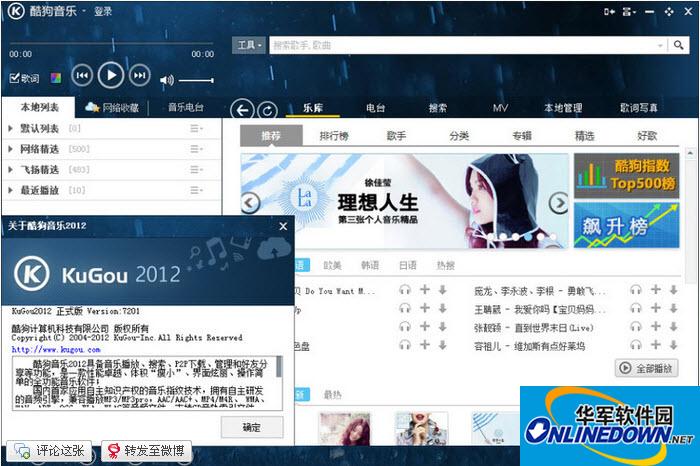Show the next banner slide
Viewport: 700px width, 466px height.
558,203
